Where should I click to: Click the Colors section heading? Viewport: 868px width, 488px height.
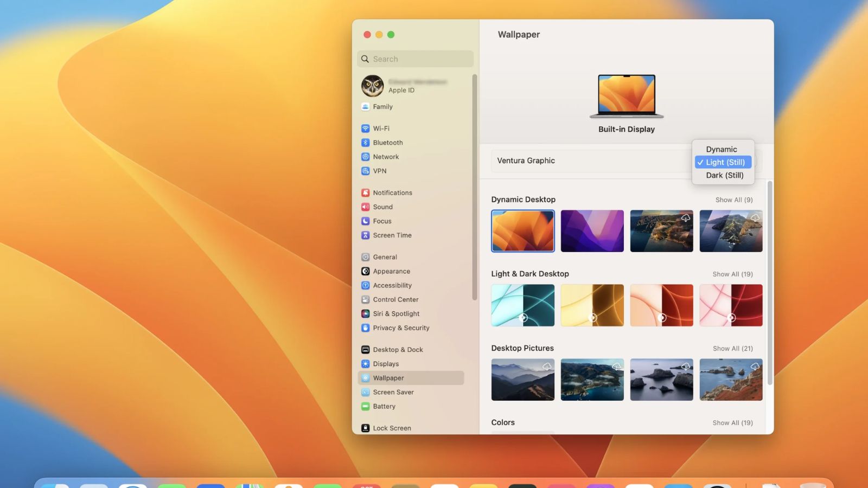click(503, 422)
